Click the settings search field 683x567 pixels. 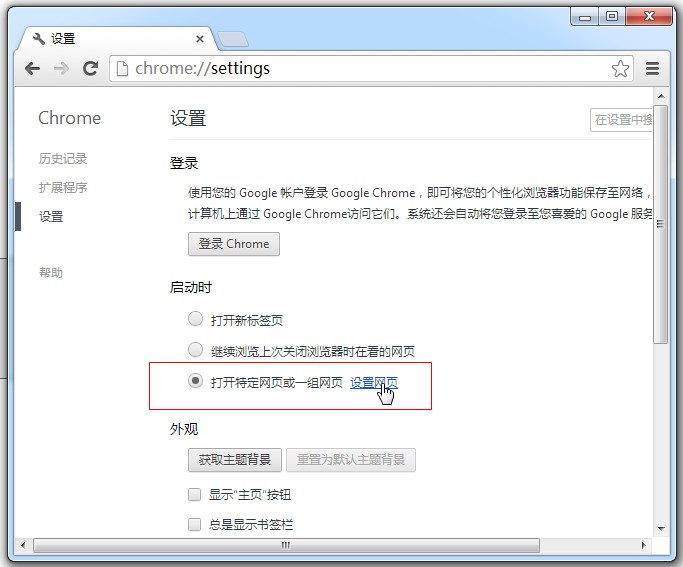(621, 120)
